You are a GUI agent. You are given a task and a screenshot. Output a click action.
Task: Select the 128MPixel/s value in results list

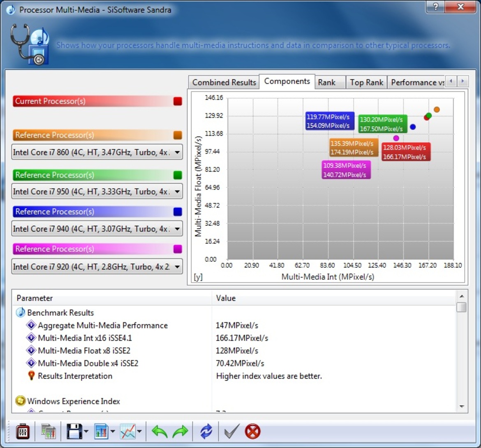237,351
